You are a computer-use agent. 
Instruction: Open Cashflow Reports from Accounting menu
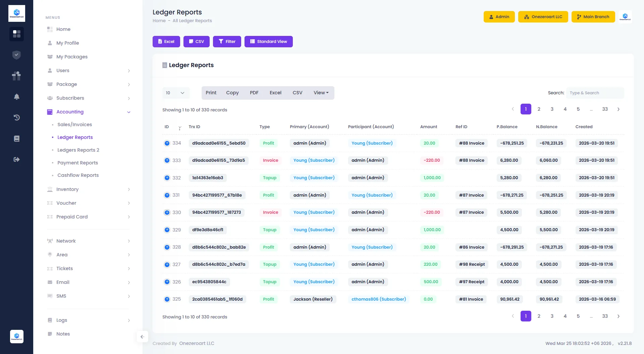pyautogui.click(x=78, y=175)
